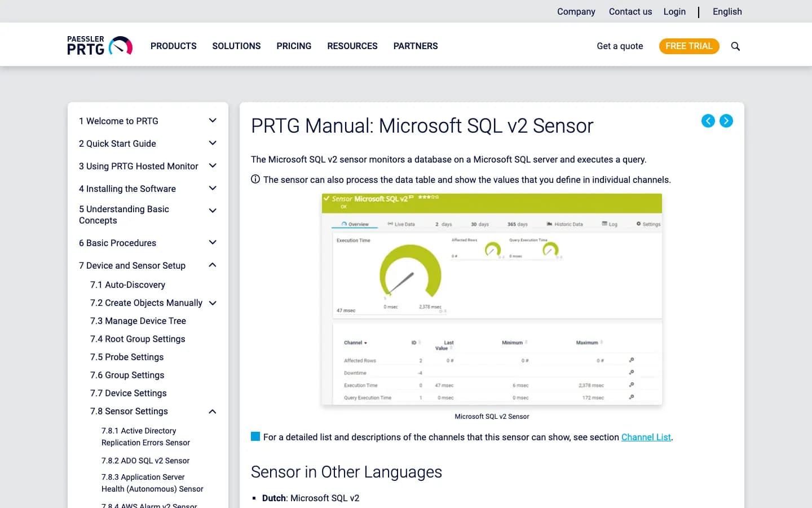812x508 pixels.
Task: Open 7.4 Root Group Settings
Action: click(x=138, y=339)
